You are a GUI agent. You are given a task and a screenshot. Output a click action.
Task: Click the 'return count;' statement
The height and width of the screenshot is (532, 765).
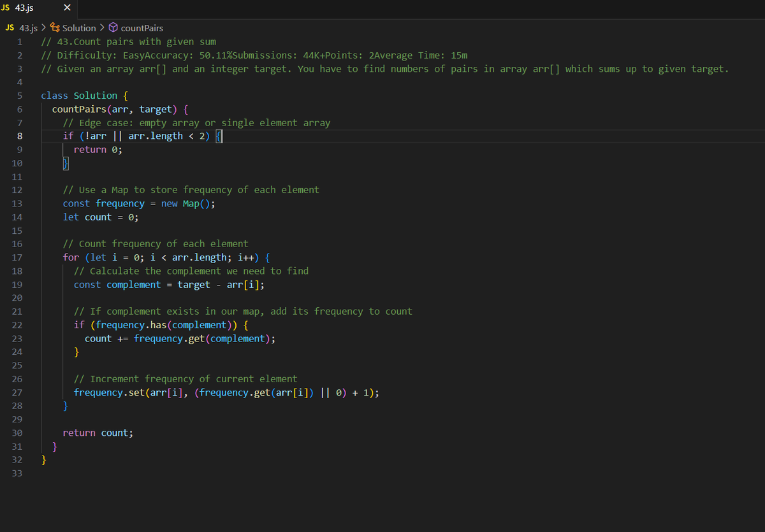coord(98,433)
